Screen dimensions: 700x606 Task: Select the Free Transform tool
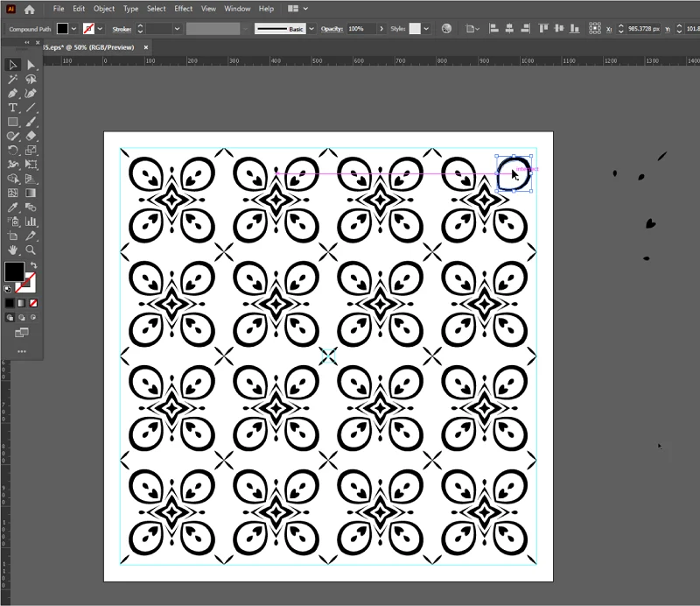pos(31,165)
